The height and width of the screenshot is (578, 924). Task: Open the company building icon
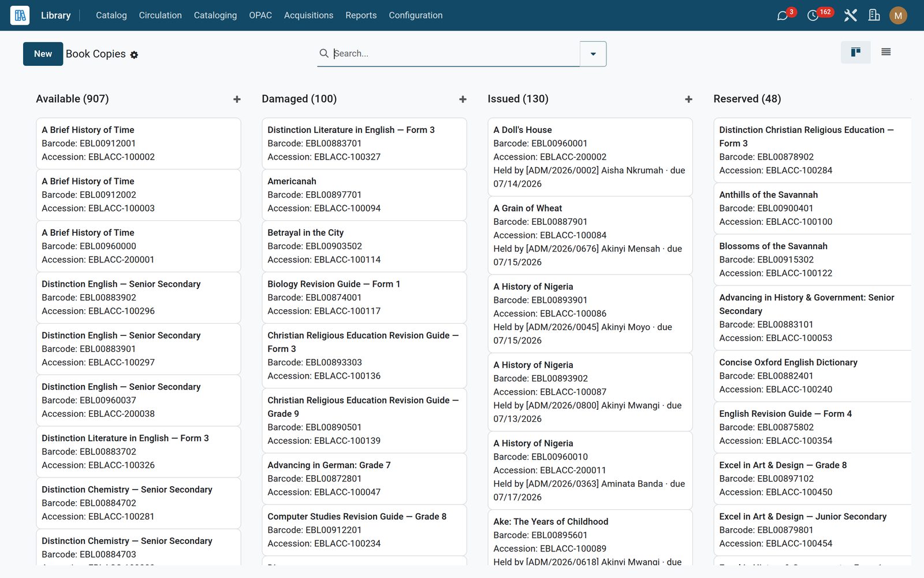click(x=874, y=16)
